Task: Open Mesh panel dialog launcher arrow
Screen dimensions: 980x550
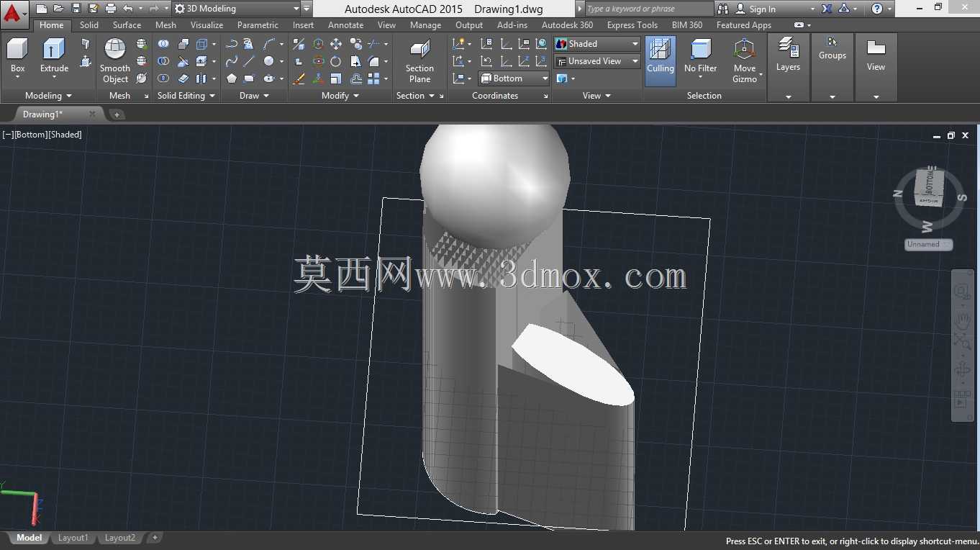Action: pos(146,96)
